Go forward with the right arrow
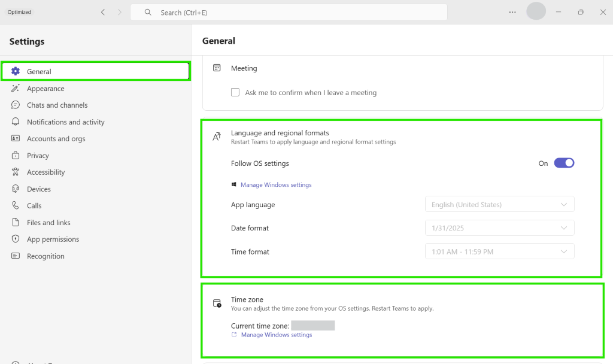Screen dimensions: 613x364 120,12
